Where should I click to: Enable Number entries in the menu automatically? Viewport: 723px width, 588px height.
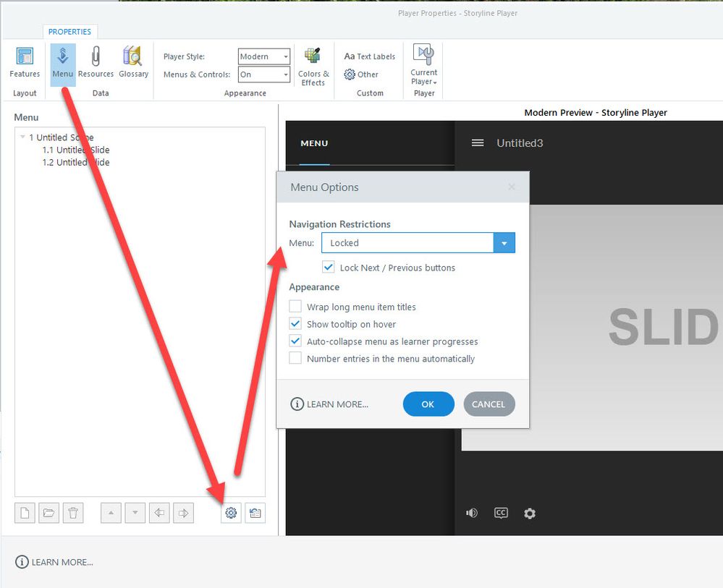[x=295, y=358]
